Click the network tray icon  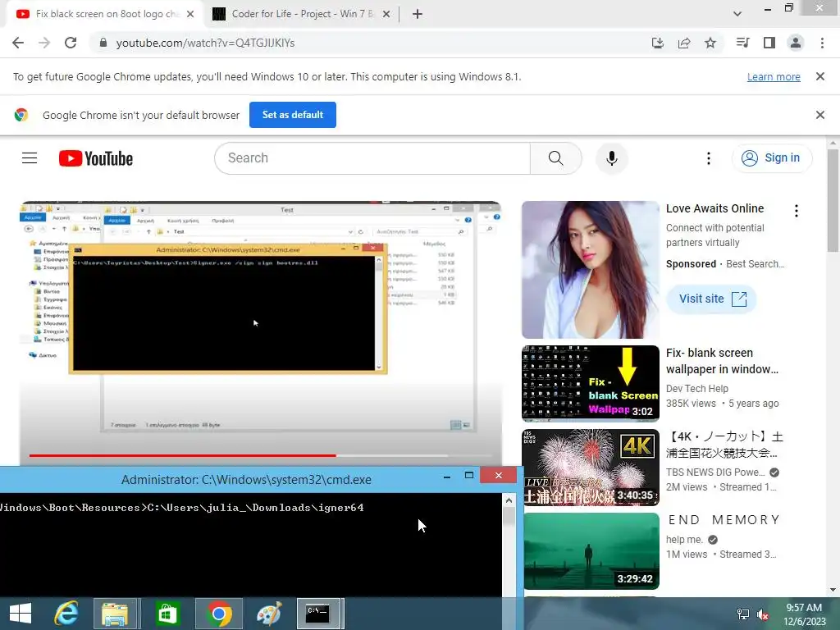pos(742,614)
